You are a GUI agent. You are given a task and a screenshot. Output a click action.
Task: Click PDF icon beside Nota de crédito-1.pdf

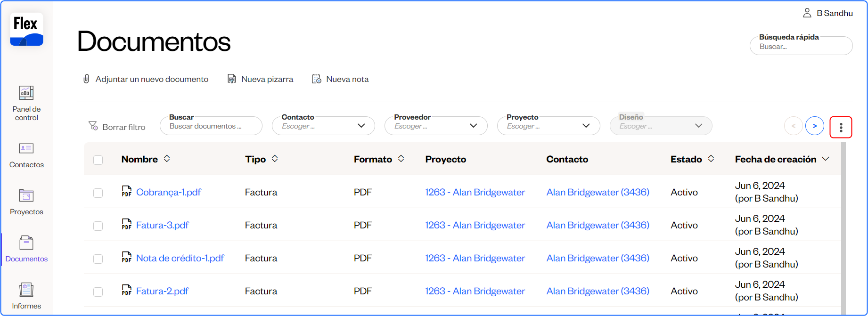tap(126, 257)
